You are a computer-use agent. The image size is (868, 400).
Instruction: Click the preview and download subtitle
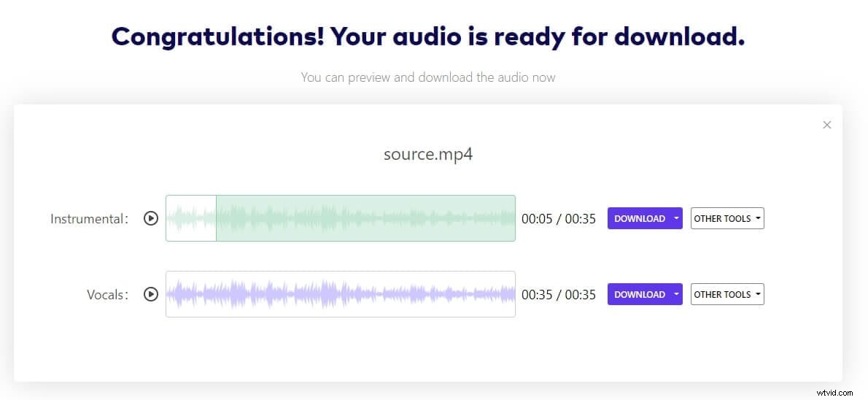pyautogui.click(x=428, y=77)
